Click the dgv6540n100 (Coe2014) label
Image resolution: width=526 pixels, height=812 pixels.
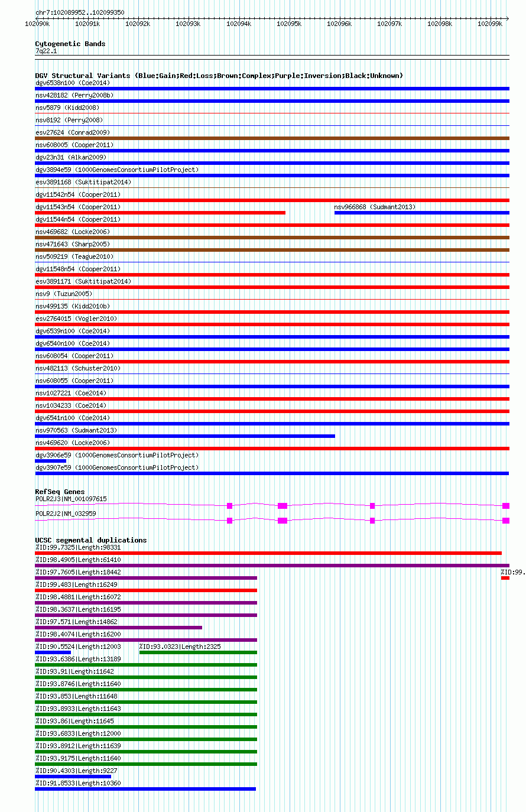click(x=73, y=343)
